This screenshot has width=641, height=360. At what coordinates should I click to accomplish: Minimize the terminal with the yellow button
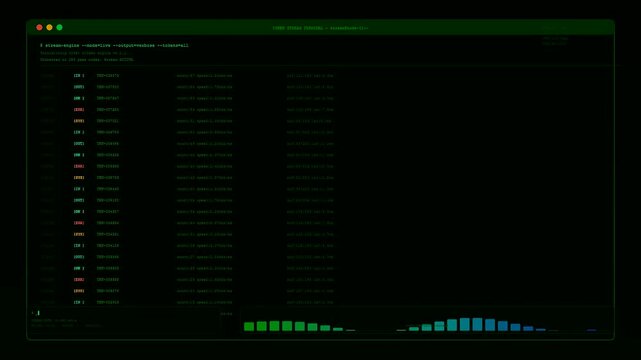[x=49, y=27]
